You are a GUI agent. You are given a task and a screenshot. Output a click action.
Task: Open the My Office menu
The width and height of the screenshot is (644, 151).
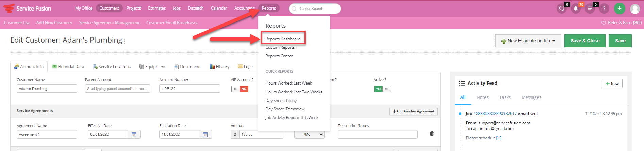pos(84,8)
